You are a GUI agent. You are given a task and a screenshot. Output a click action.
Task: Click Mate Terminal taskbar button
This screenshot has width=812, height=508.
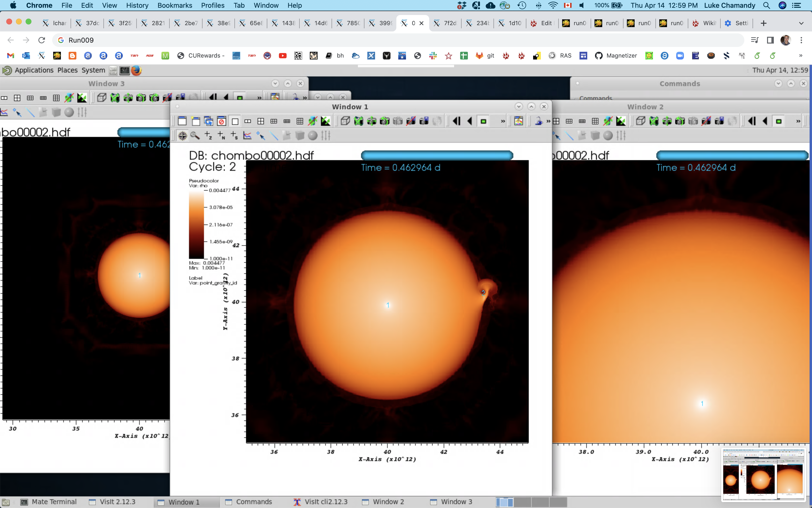[49, 502]
